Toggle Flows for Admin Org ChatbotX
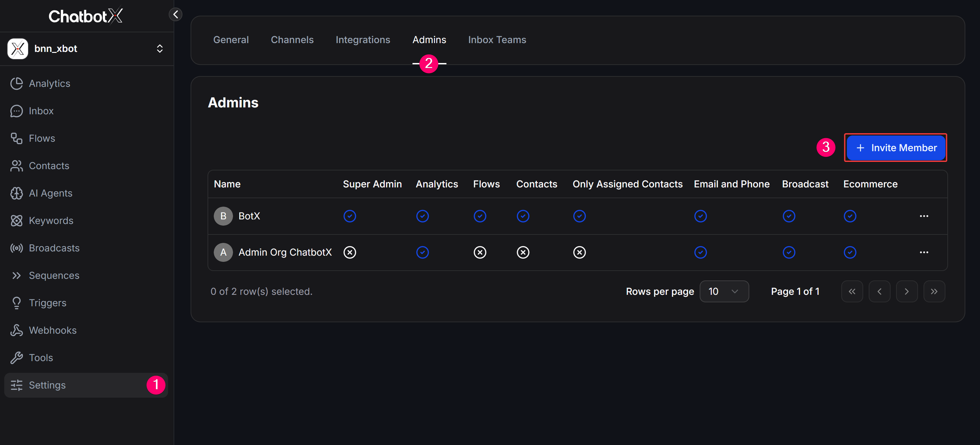This screenshot has height=445, width=980. (480, 252)
